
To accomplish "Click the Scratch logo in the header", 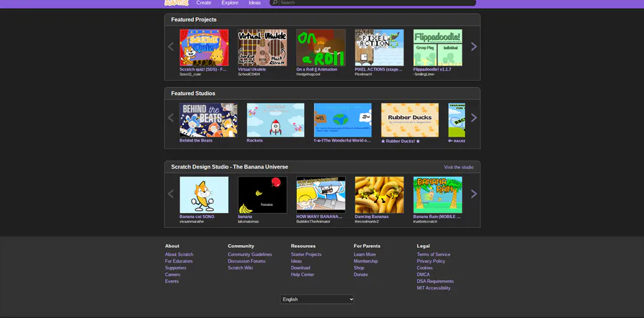I will [176, 2].
